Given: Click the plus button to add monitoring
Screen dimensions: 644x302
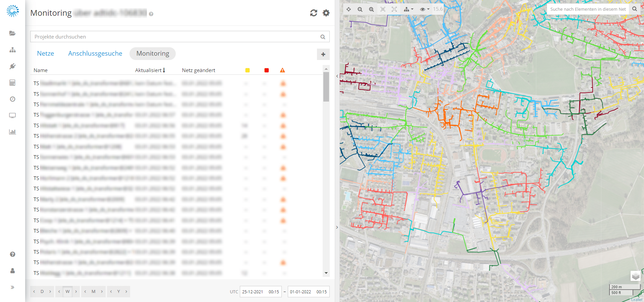Looking at the screenshot, I should tap(323, 54).
